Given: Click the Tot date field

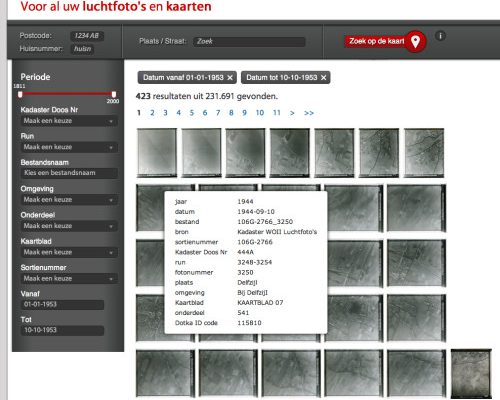Looking at the screenshot, I should pos(62,330).
